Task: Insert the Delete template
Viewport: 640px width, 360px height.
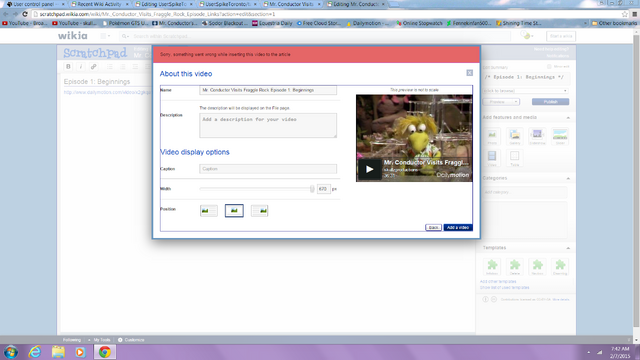Action: pyautogui.click(x=515, y=267)
